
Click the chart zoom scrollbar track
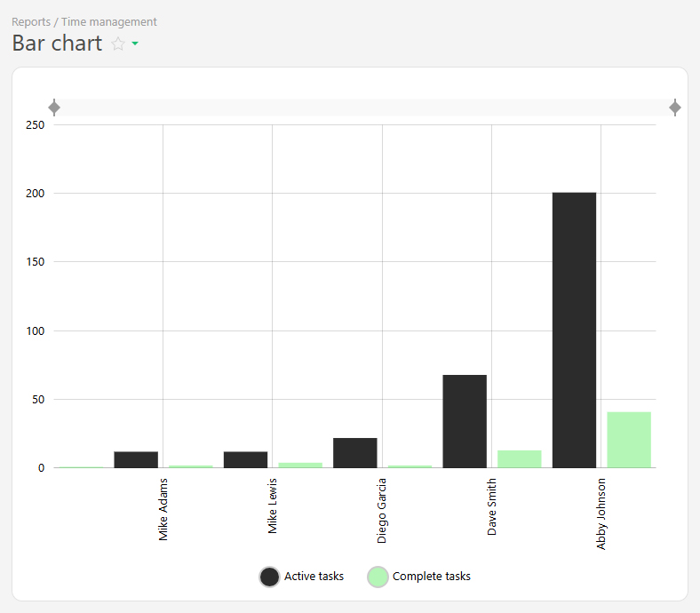pos(364,107)
